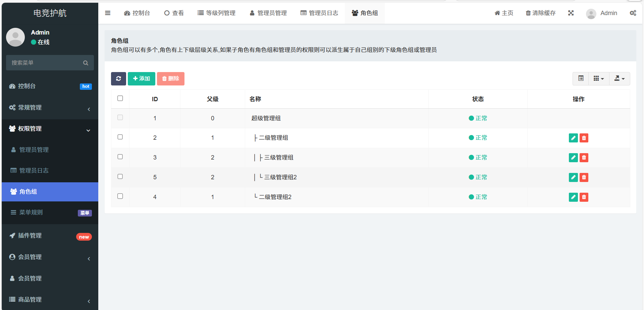Open the settings gears icon at top right
Viewport: 644px width, 310px height.
tap(633, 13)
